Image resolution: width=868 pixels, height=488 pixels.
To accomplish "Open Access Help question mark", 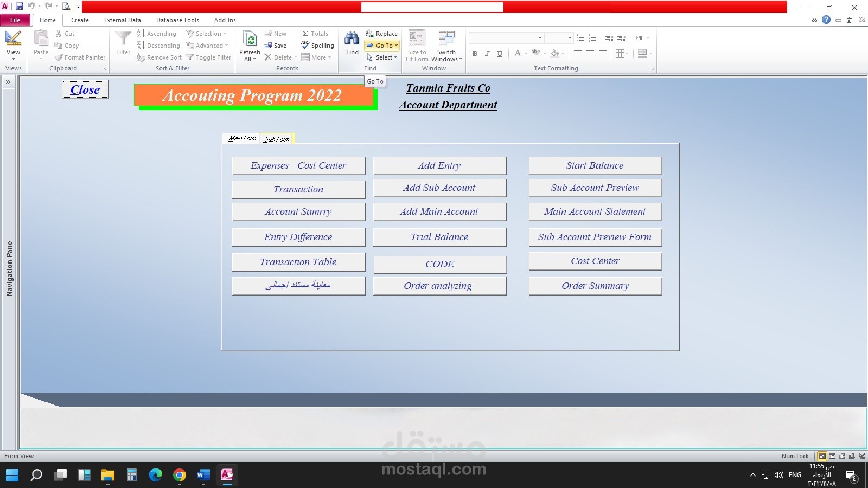I will [x=826, y=20].
